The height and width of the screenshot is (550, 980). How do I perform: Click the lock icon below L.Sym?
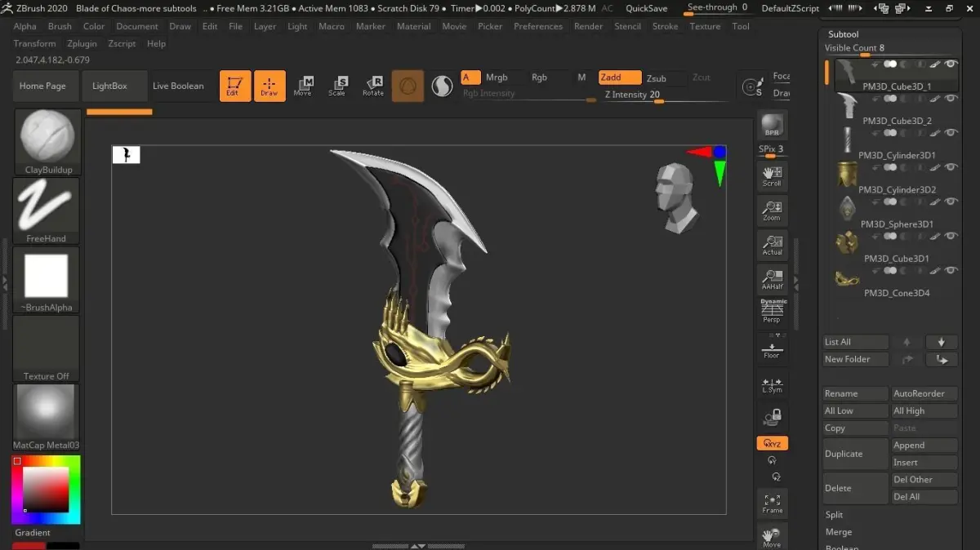pyautogui.click(x=772, y=418)
